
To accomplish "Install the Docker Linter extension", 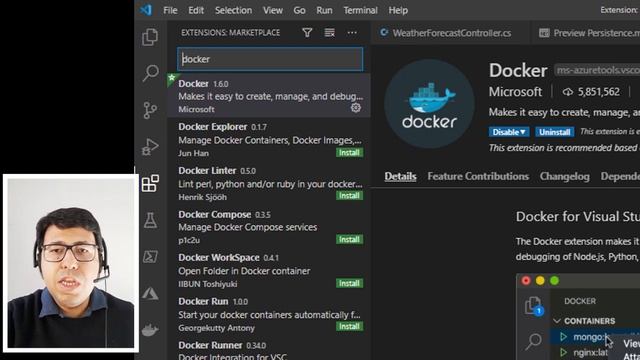I will pos(349,196).
